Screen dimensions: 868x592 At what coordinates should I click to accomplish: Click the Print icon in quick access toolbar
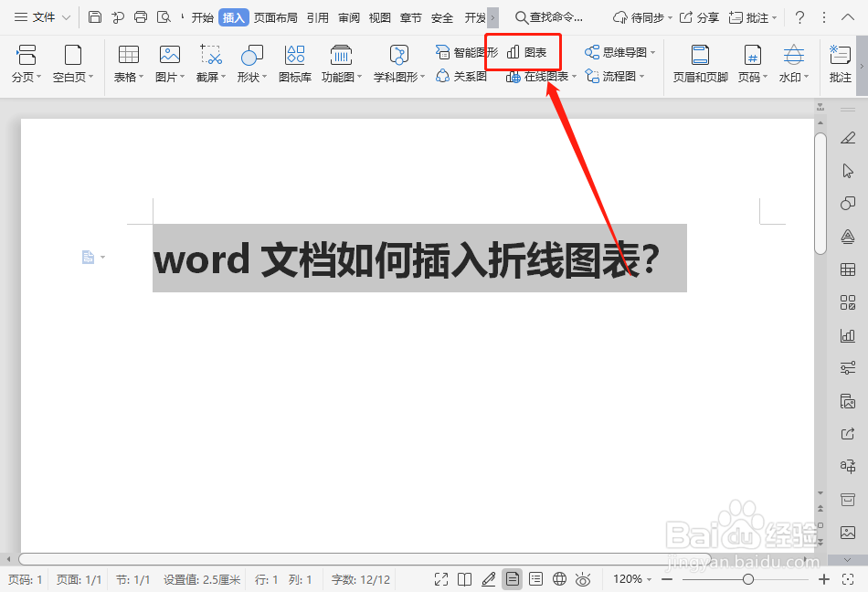(141, 17)
